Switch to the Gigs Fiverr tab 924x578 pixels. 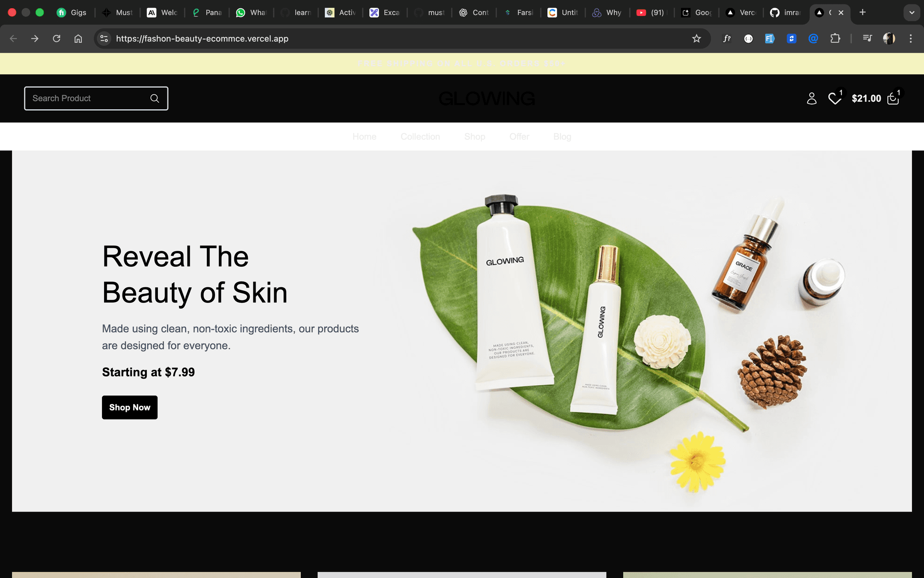click(71, 13)
